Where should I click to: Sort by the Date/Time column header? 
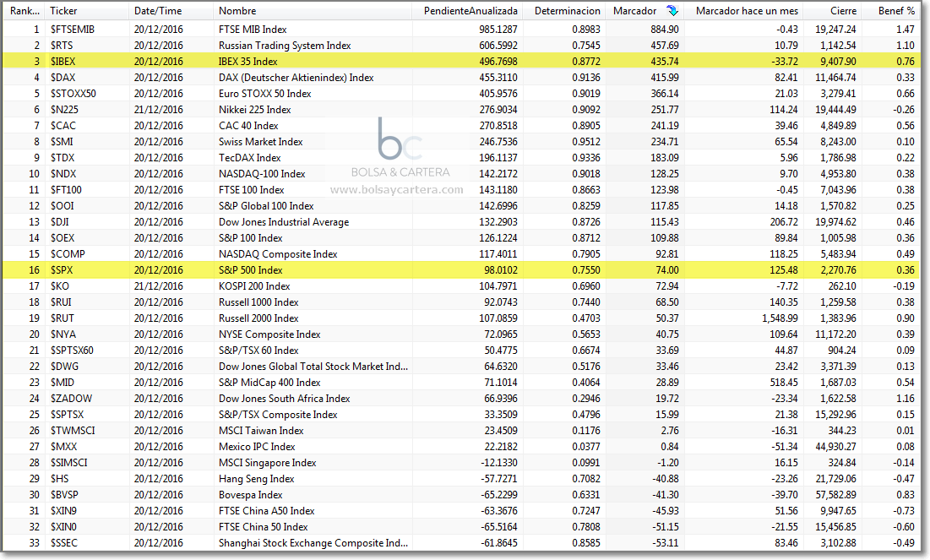tap(171, 11)
